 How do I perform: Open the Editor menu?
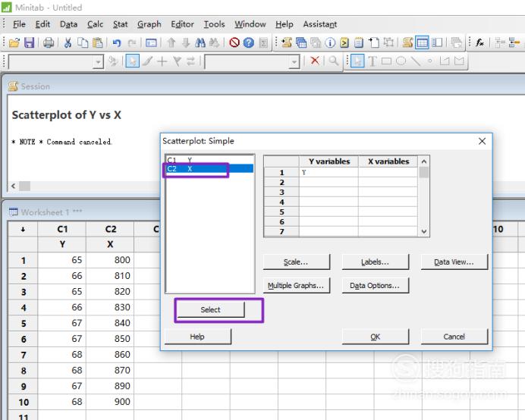click(x=183, y=24)
